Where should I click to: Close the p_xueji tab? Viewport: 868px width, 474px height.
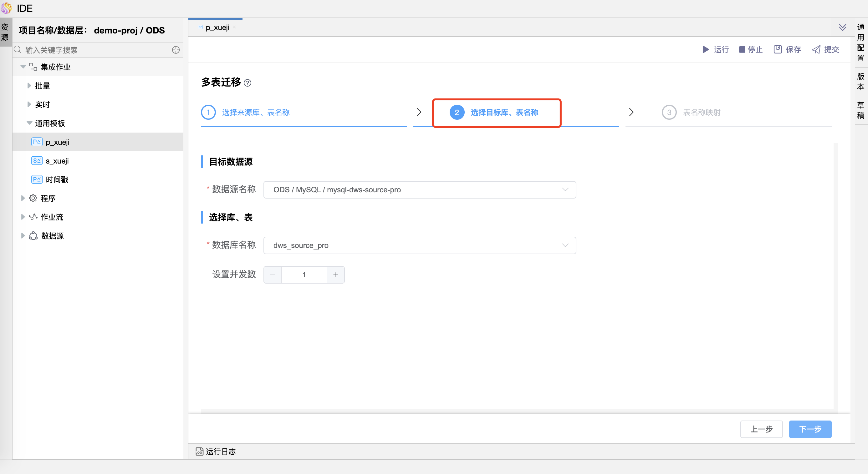(234, 27)
